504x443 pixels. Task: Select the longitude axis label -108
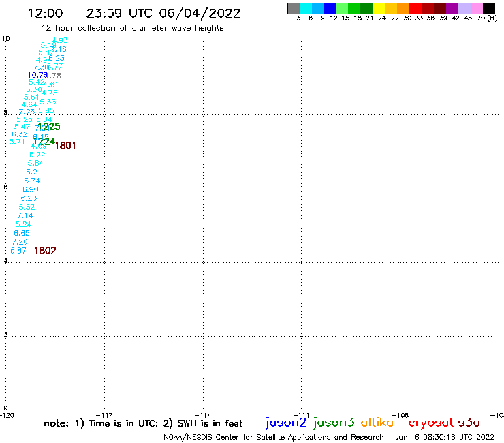tap(400, 415)
